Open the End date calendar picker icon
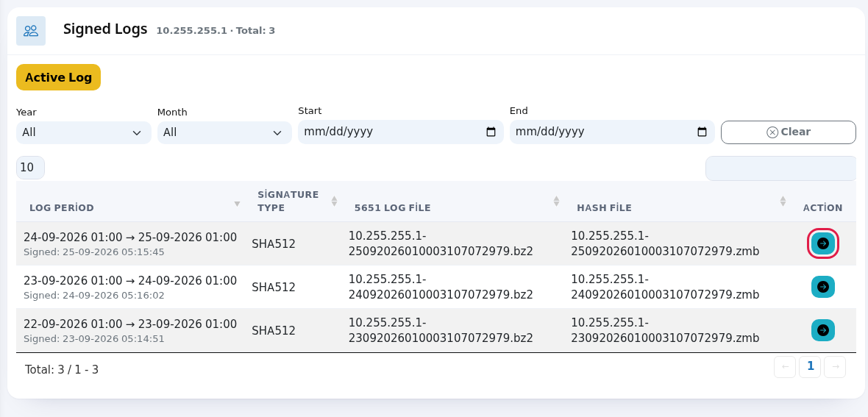Screen dimensions: 868x417 click(702, 132)
